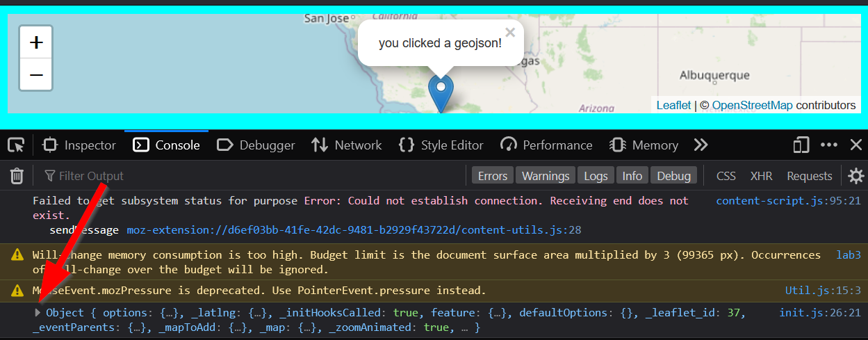Switch to the Network tab

[x=347, y=145]
